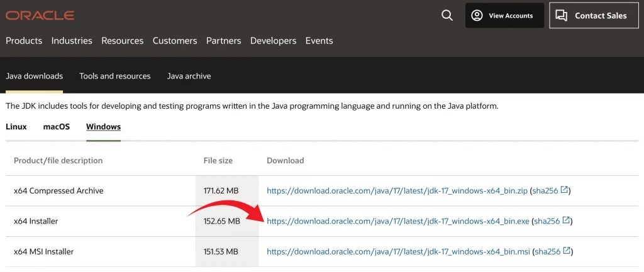Select the Java downloads tab
Image resolution: width=644 pixels, height=272 pixels.
pyautogui.click(x=34, y=76)
